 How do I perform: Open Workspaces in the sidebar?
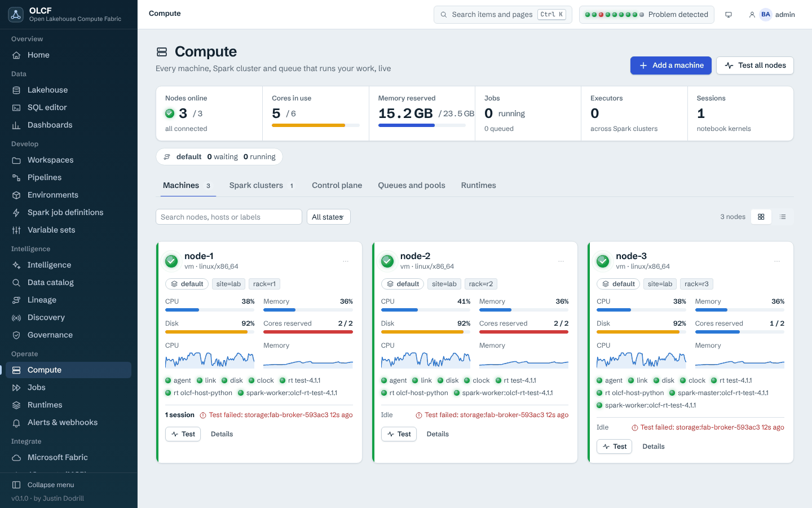(x=68, y=160)
